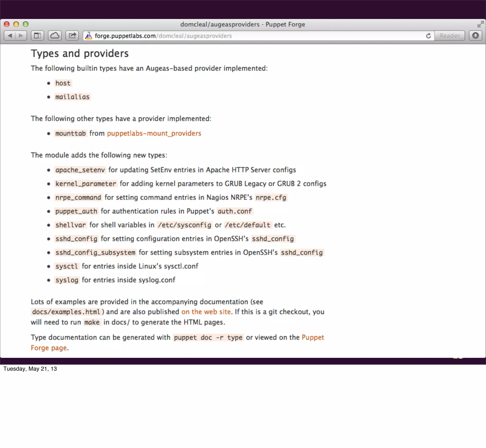486x448 pixels.
Task: Click the browser back arrow button
Action: [10, 36]
